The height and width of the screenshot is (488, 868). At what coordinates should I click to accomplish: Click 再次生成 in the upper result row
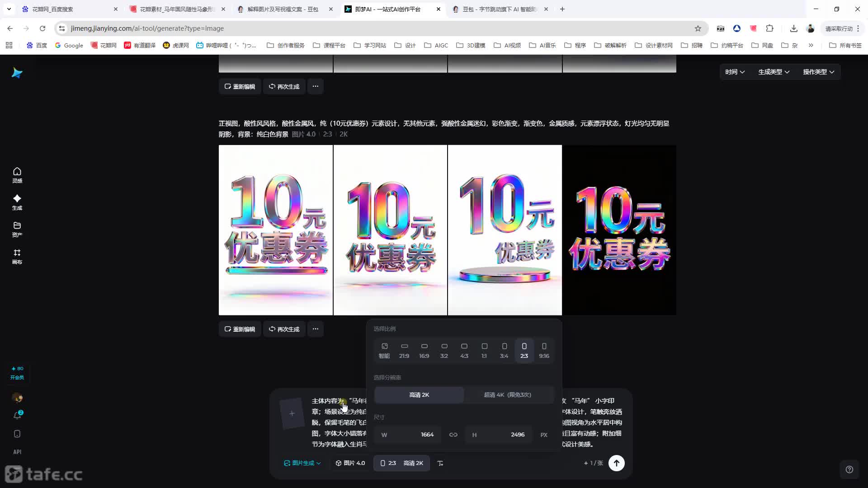tap(284, 86)
